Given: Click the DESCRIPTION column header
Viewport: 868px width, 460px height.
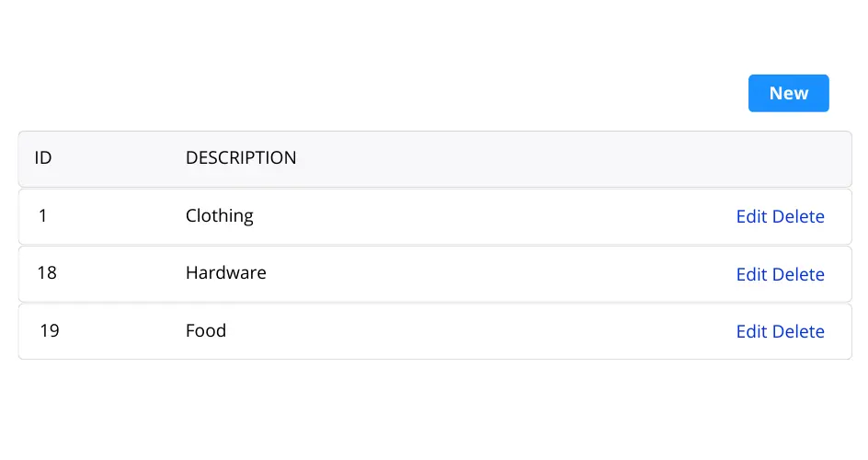Looking at the screenshot, I should pos(241,157).
